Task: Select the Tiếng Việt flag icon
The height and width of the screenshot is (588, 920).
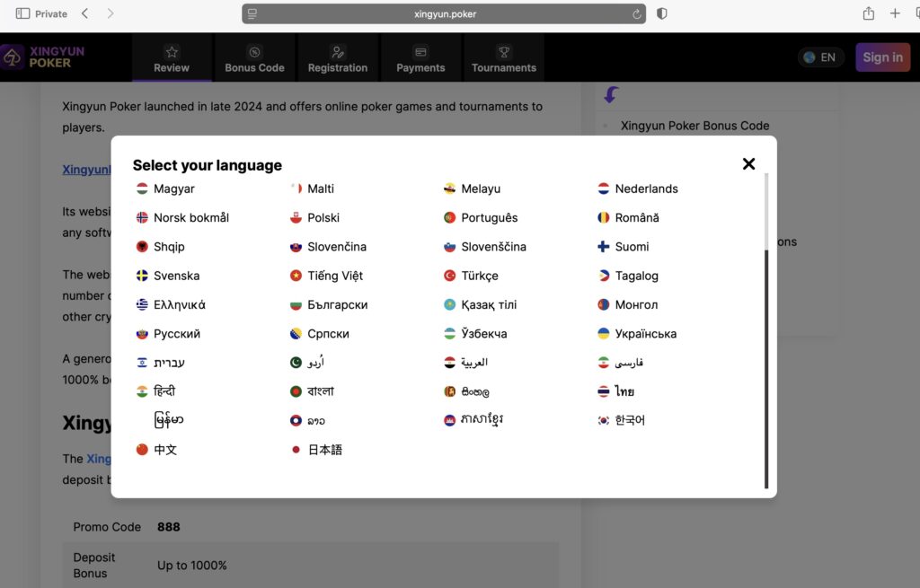Action: click(x=296, y=276)
